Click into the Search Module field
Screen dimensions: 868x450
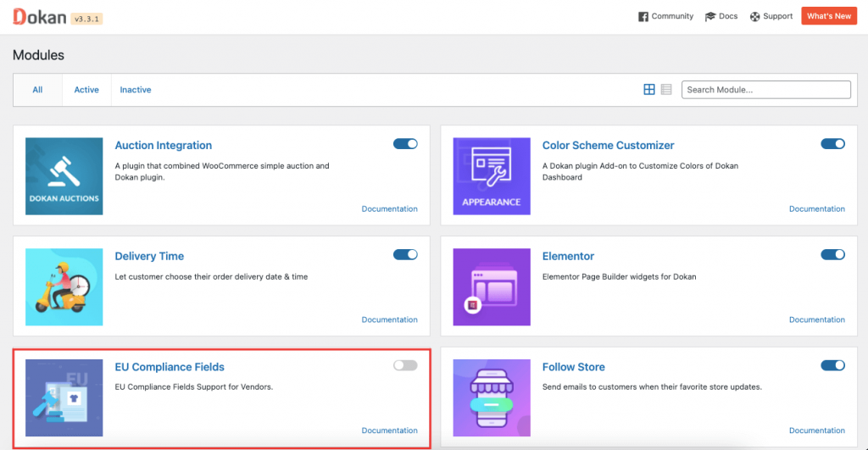(766, 90)
